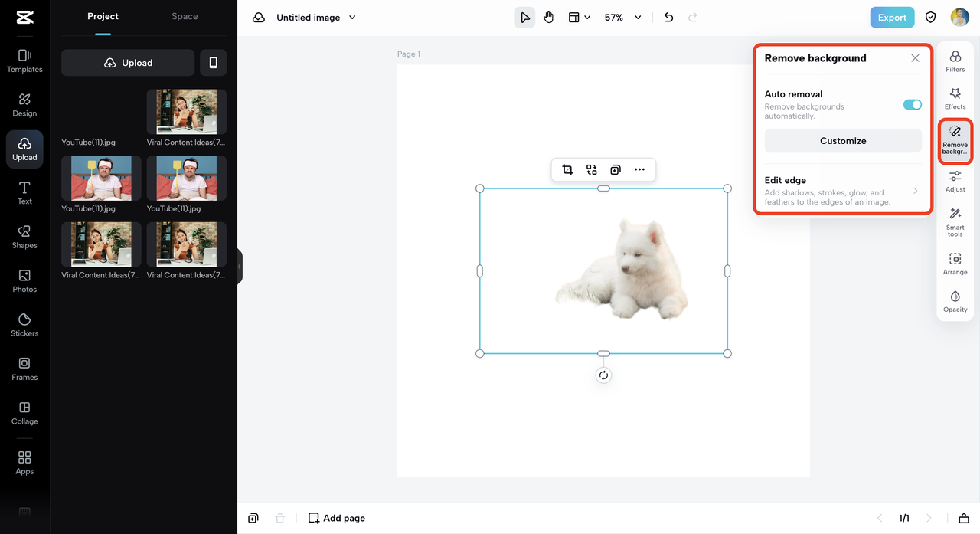980x534 pixels.
Task: Switch to the Project tab
Action: [x=103, y=16]
